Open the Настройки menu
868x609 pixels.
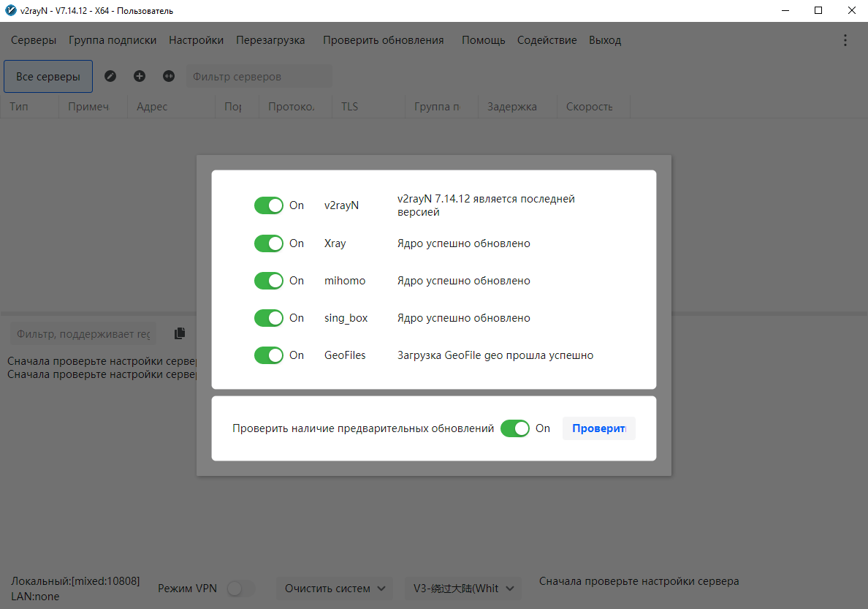[196, 40]
